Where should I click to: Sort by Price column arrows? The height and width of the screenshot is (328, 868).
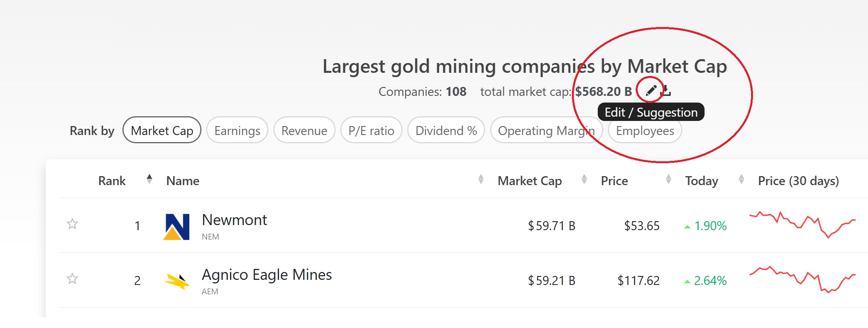[x=669, y=180]
